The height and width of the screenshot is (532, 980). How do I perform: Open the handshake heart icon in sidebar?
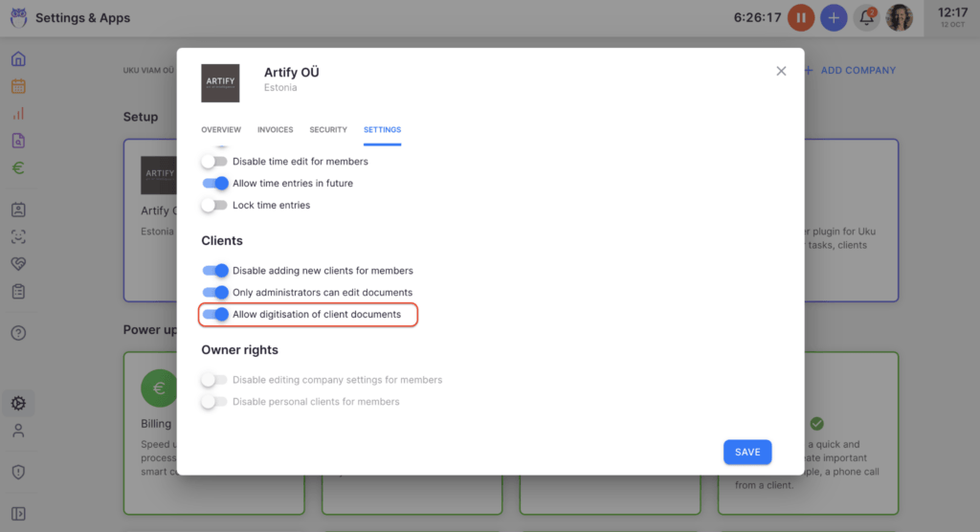[x=18, y=264]
